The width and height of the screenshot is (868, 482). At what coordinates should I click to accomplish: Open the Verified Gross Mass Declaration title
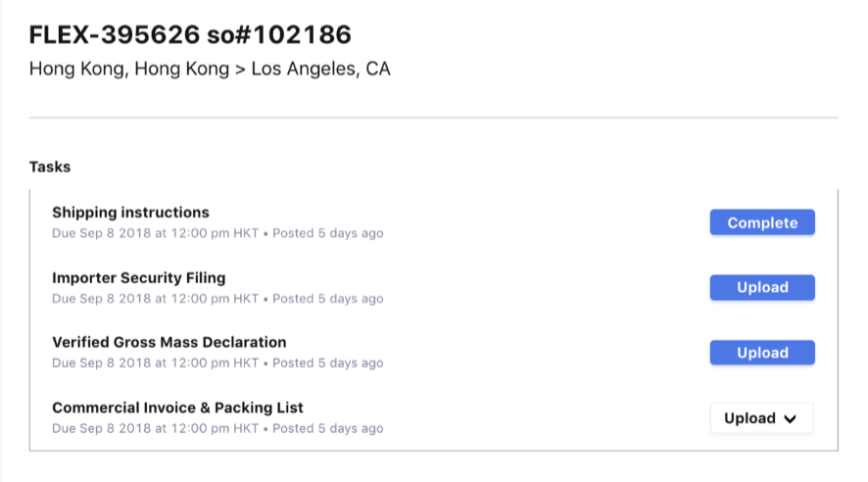pos(169,342)
